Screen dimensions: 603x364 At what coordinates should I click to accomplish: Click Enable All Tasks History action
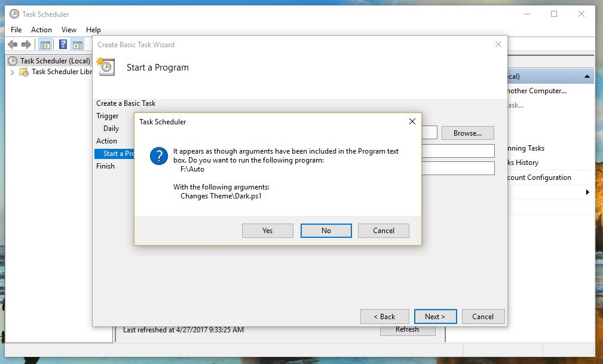(523, 163)
